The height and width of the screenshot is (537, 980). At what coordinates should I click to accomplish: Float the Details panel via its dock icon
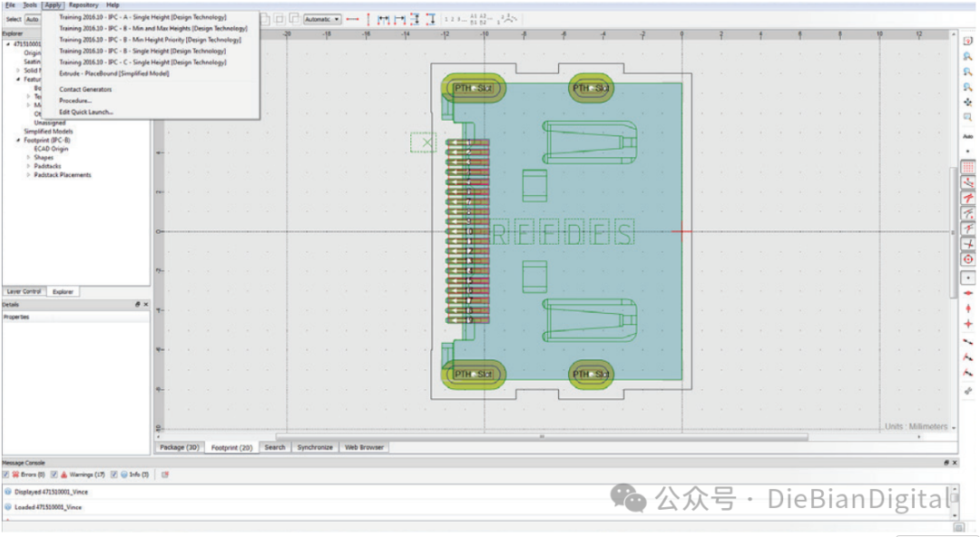(x=138, y=305)
